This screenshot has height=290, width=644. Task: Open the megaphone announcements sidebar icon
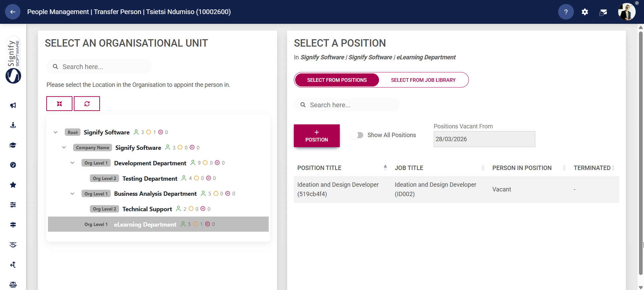tap(13, 105)
